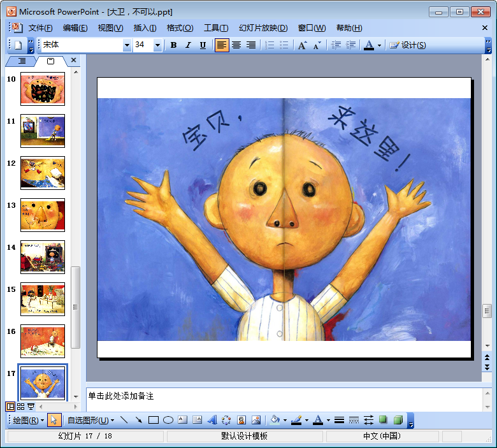Increase the paragraph indent level

pyautogui.click(x=350, y=45)
